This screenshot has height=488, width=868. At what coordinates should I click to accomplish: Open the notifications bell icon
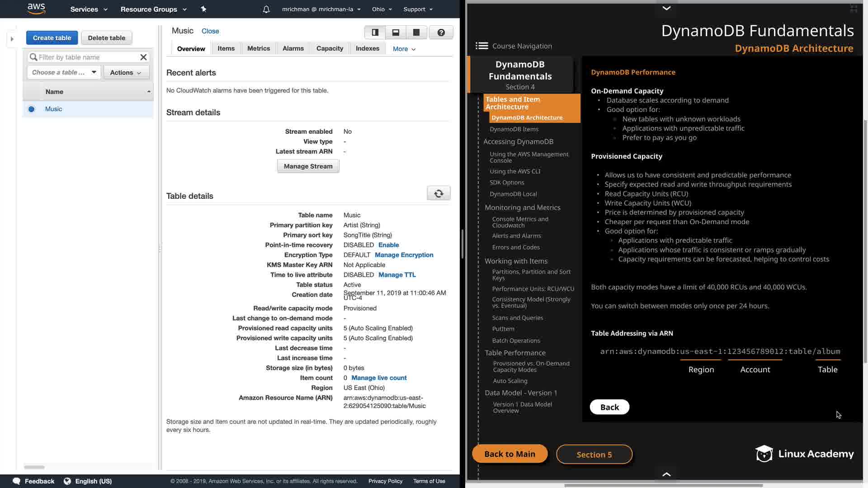(266, 9)
